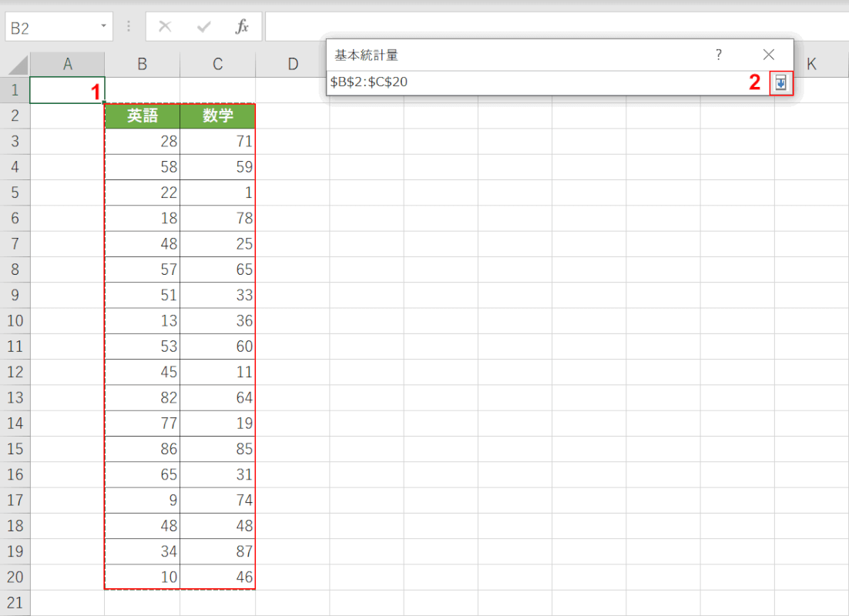
Task: Open the Name Box dropdown arrow
Action: point(104,27)
